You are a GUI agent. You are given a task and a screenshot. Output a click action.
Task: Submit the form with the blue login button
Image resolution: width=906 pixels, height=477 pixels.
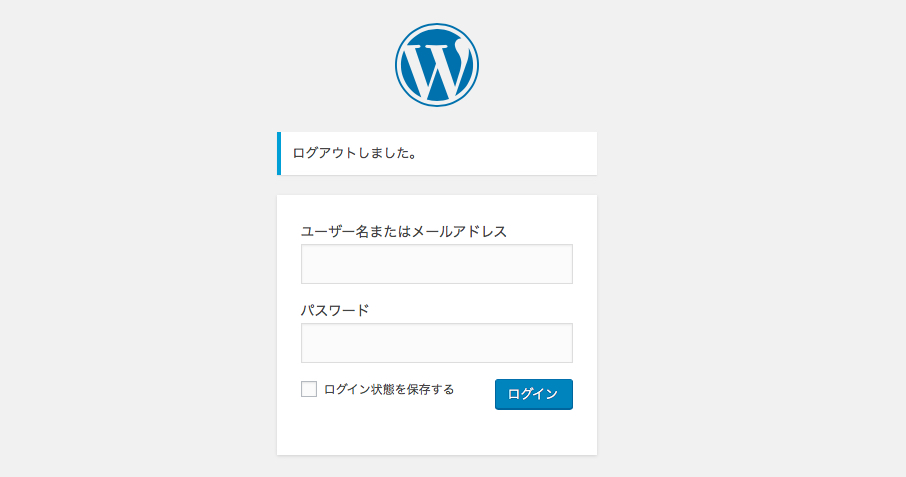534,394
